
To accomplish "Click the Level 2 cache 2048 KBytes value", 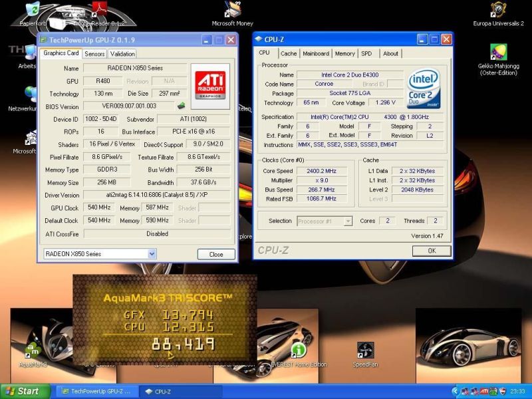I will [418, 190].
